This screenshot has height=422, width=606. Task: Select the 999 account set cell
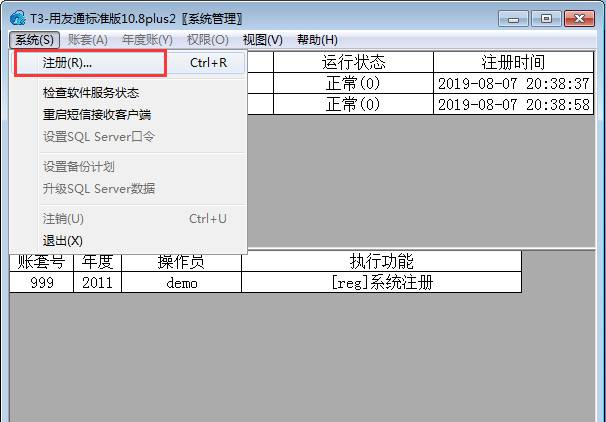41,282
